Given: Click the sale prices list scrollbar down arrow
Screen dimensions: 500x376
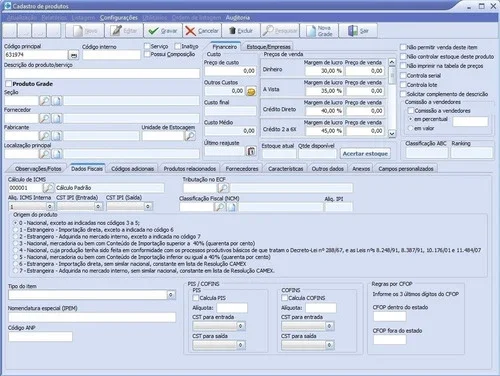Looking at the screenshot, I should click(x=392, y=133).
